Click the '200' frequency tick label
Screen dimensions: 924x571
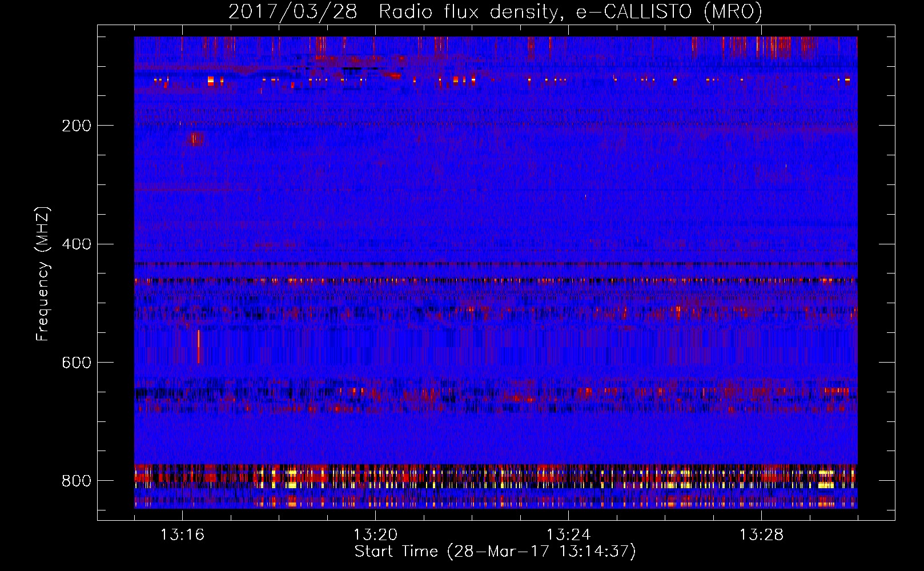76,126
